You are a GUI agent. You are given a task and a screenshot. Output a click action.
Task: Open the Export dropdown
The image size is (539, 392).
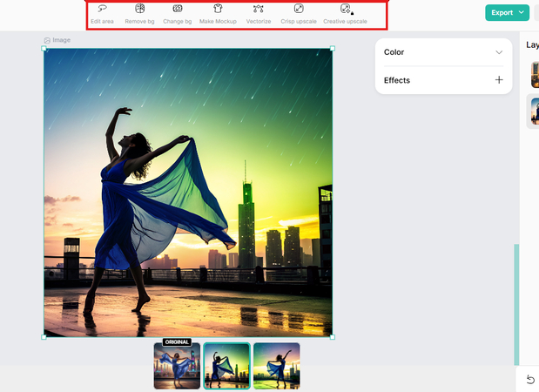click(x=507, y=12)
